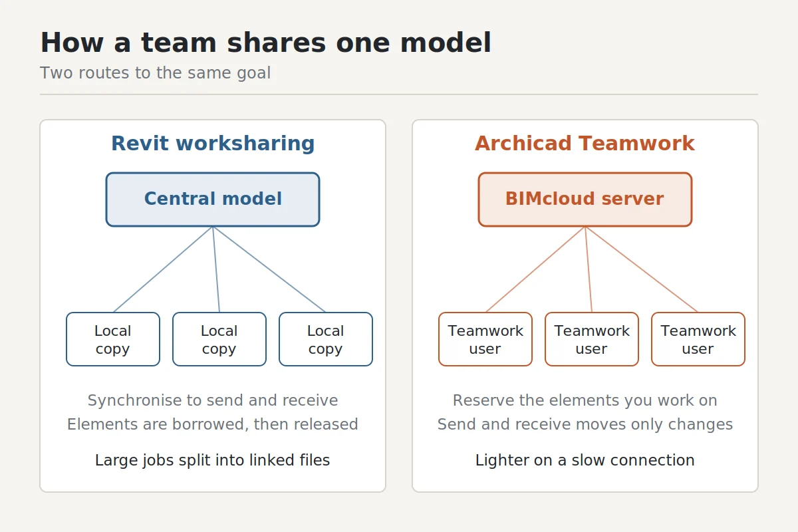
Task: Click the leftmost "Local copy" box
Action: click(113, 339)
